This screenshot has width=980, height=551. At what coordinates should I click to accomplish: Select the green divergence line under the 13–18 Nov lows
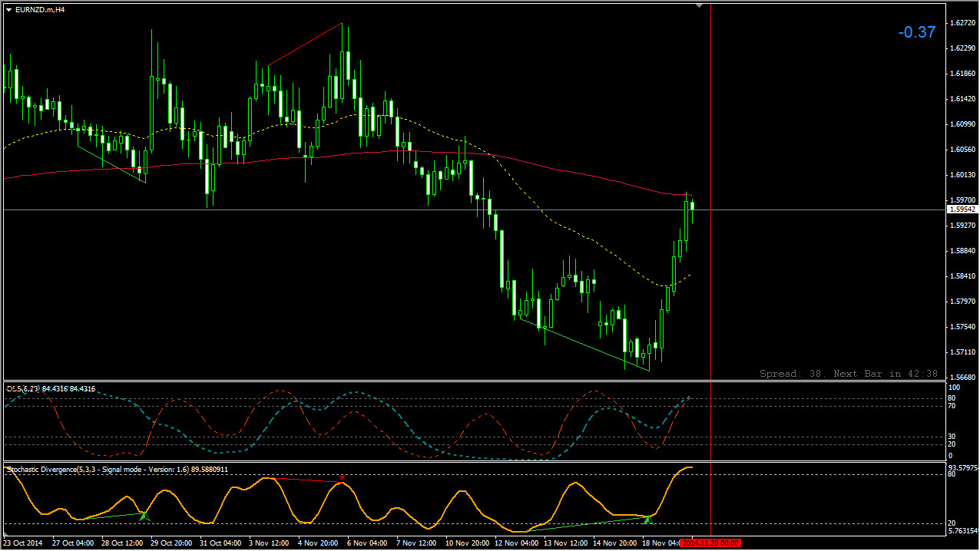[584, 344]
